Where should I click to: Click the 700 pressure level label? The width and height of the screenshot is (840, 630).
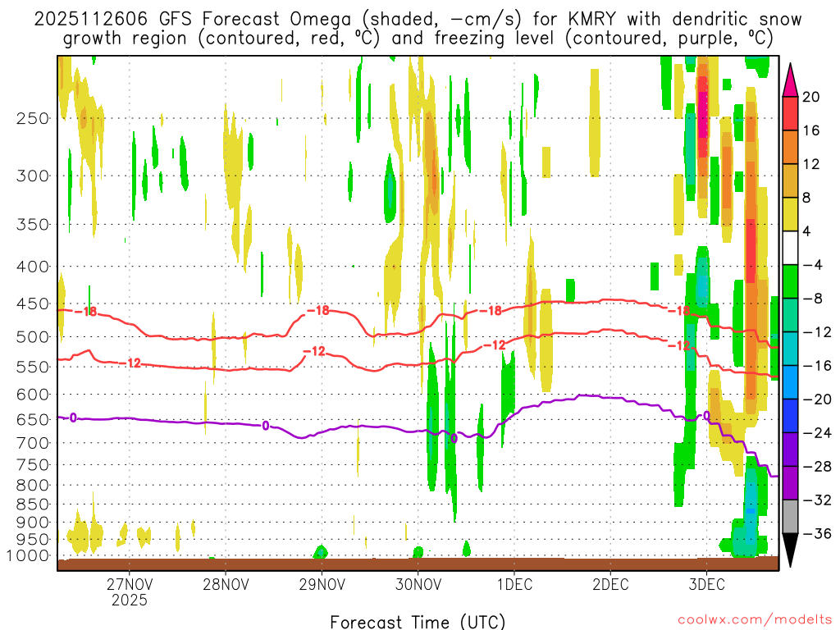(33, 443)
